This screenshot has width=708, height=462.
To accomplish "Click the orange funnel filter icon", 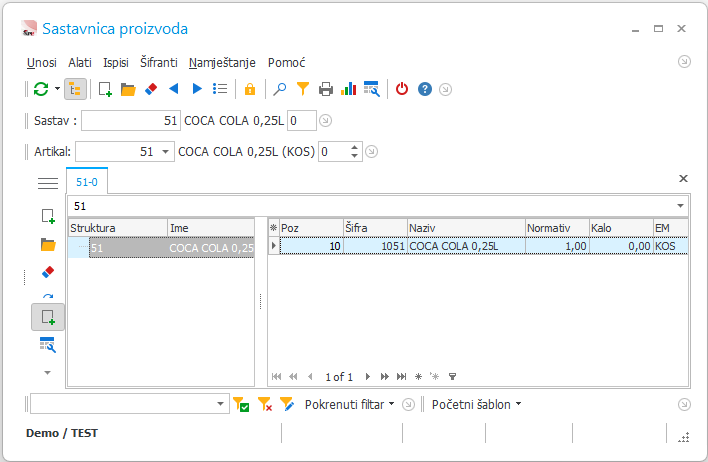I will point(303,89).
